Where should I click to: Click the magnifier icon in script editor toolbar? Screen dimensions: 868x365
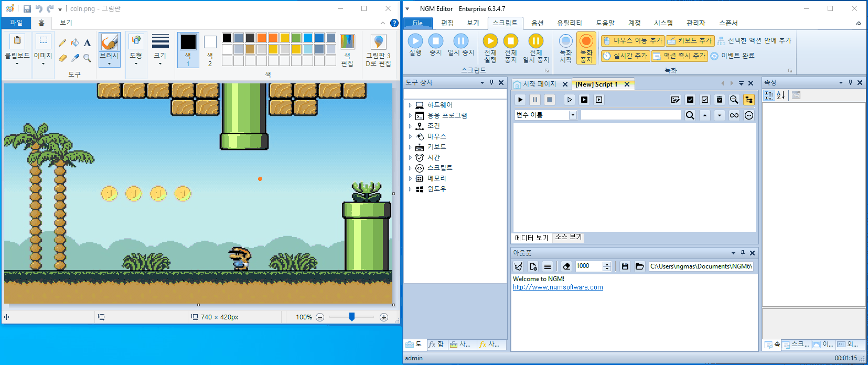(x=734, y=100)
